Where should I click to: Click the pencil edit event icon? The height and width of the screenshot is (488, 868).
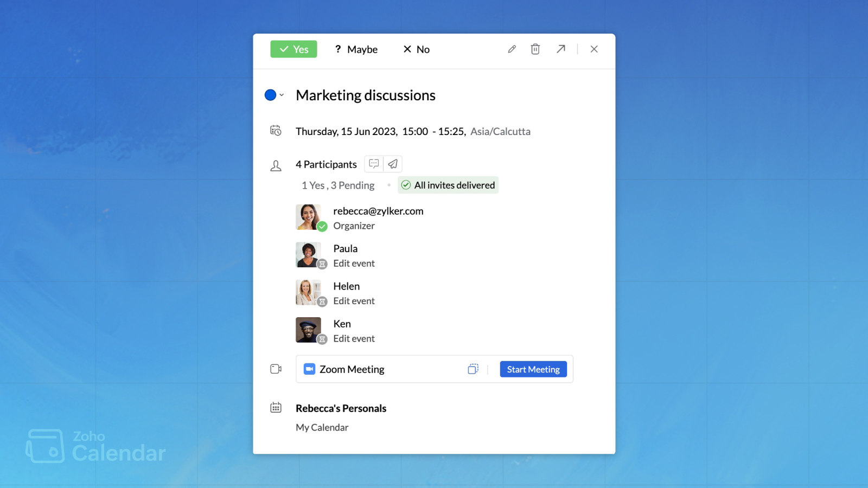click(x=512, y=49)
